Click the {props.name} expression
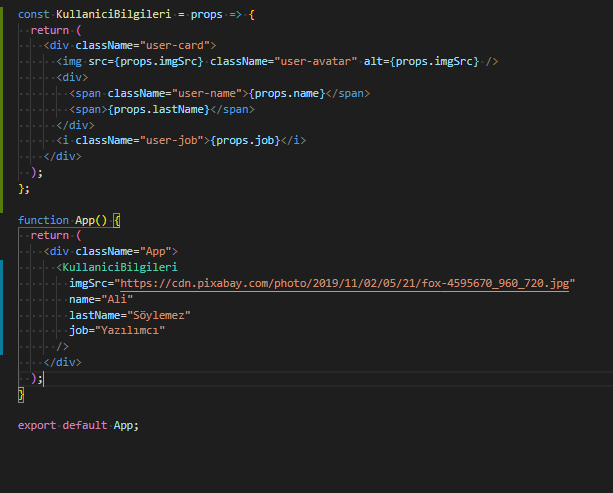The width and height of the screenshot is (613, 493). (x=287, y=93)
